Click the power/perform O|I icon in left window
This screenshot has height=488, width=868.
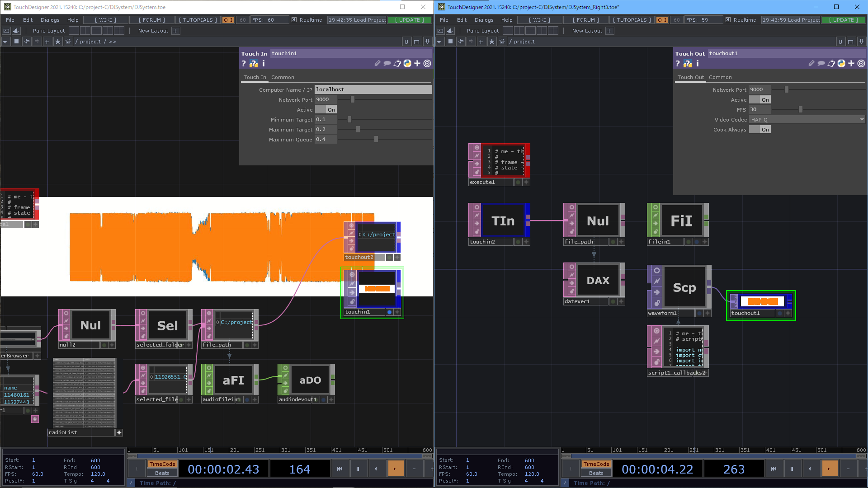pyautogui.click(x=228, y=20)
